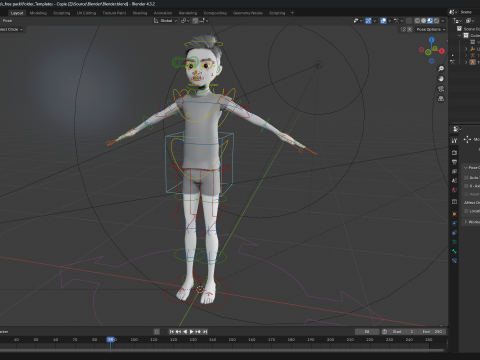Select material preview shading
480x360 pixels.
(x=430, y=21)
